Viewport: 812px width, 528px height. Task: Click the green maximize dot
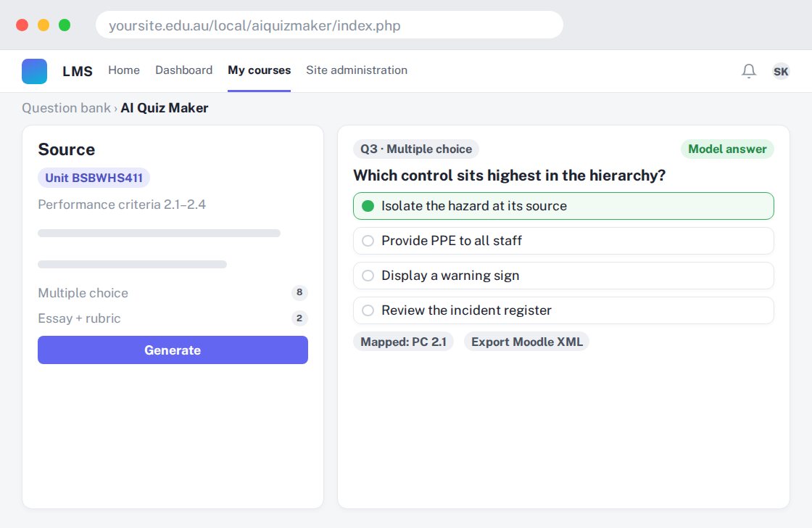[65, 25]
